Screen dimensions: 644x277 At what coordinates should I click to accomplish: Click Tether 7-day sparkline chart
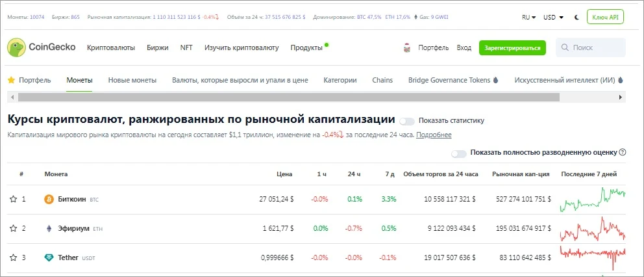click(592, 257)
